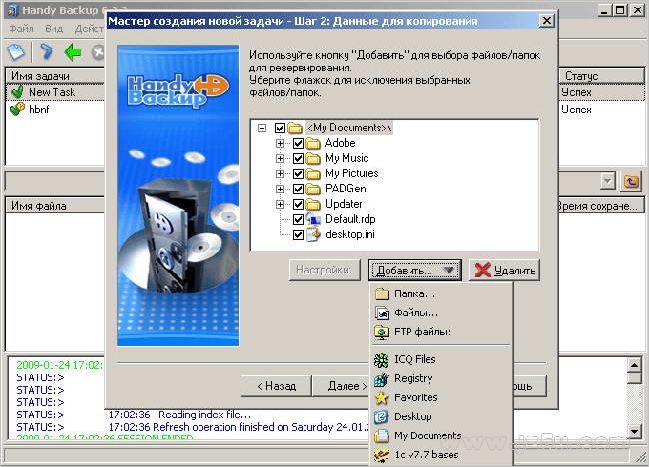Proceed with the Далее button
This screenshot has width=649, height=467.
(341, 386)
